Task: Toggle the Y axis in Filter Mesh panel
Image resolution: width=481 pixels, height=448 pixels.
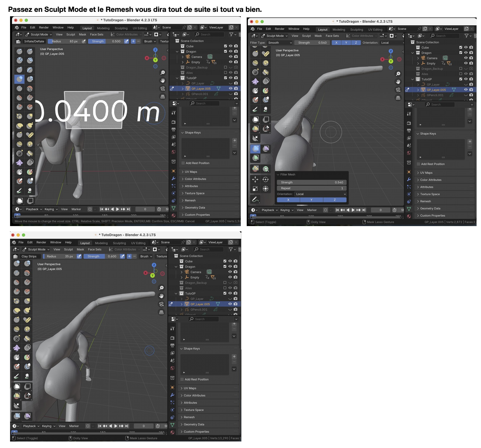Action: coord(311,200)
